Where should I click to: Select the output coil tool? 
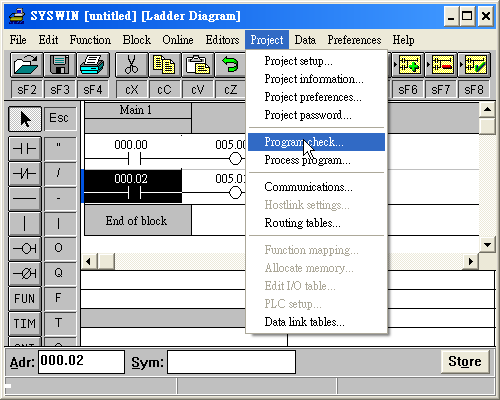tap(25, 249)
